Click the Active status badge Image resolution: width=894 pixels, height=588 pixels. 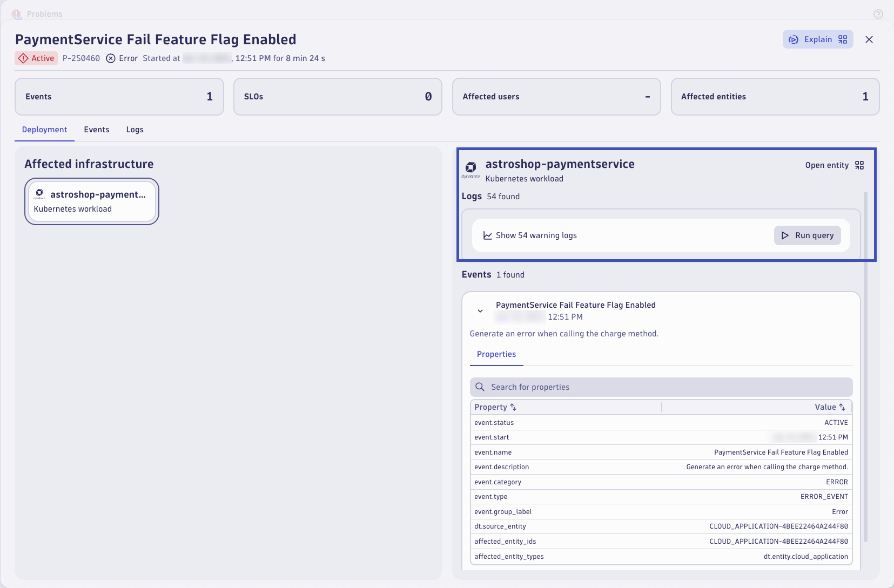pyautogui.click(x=36, y=58)
